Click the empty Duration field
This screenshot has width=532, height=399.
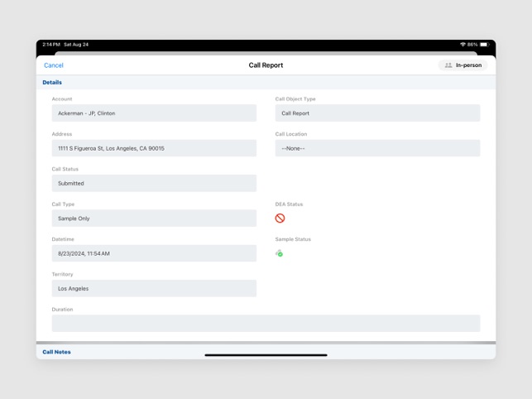click(x=266, y=324)
